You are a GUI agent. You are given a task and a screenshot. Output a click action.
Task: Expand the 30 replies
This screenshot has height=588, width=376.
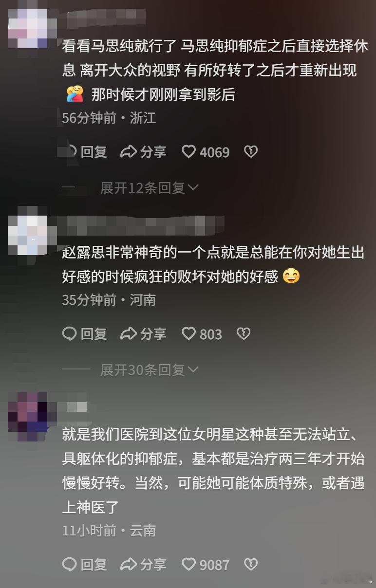[x=149, y=370]
